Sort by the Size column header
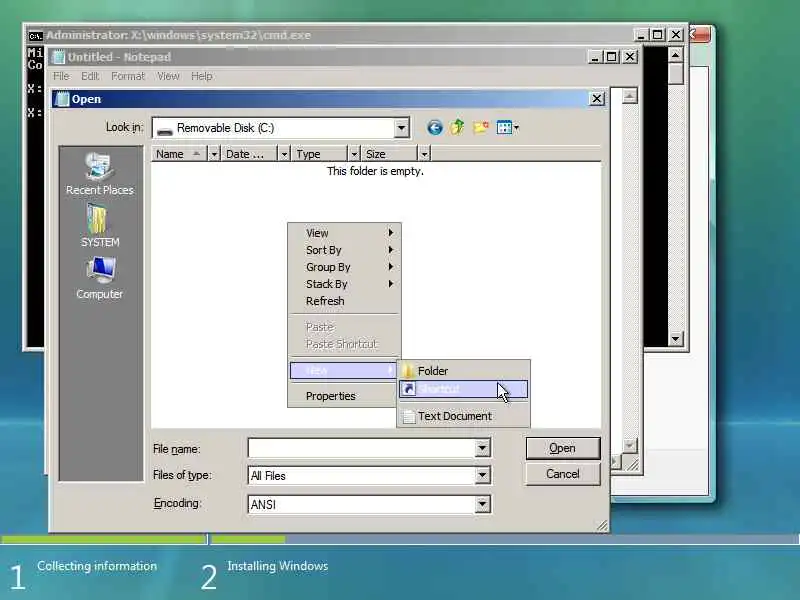Screen dimensions: 800x600 pos(390,154)
